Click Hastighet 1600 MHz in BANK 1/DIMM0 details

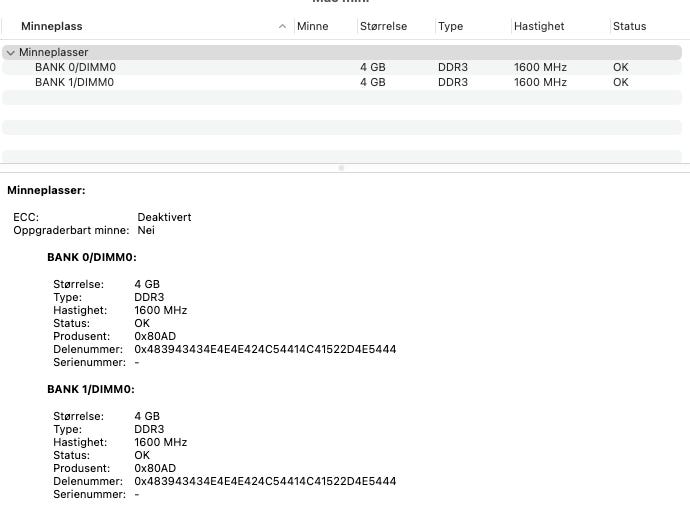[161, 442]
